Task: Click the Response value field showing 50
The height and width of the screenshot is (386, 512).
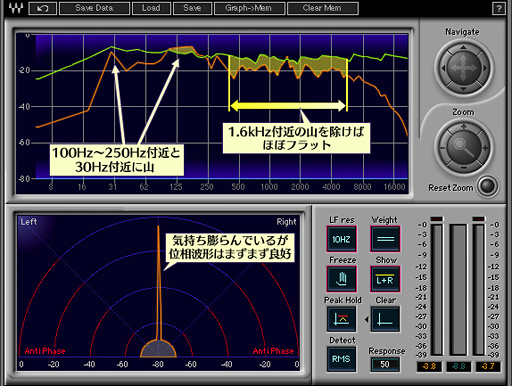Action: (385, 364)
